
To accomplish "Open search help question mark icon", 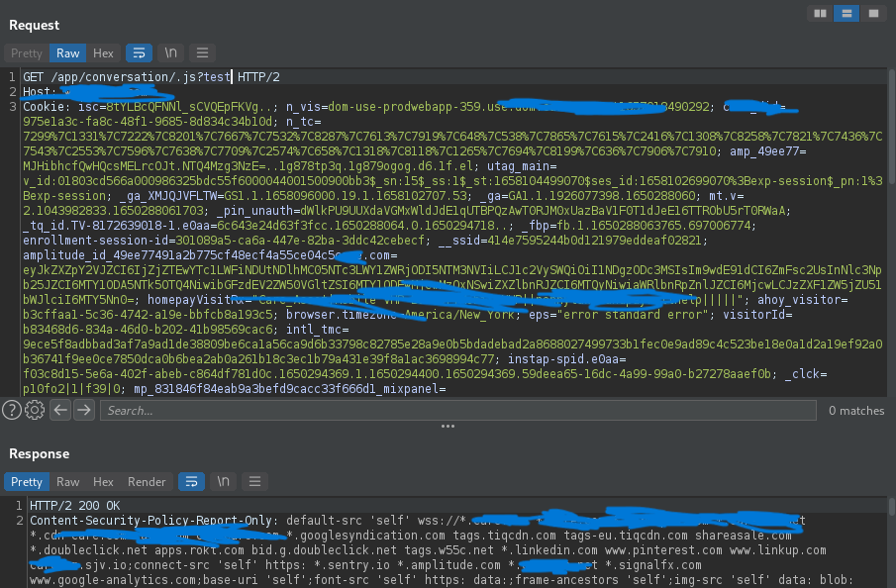I will [x=13, y=410].
